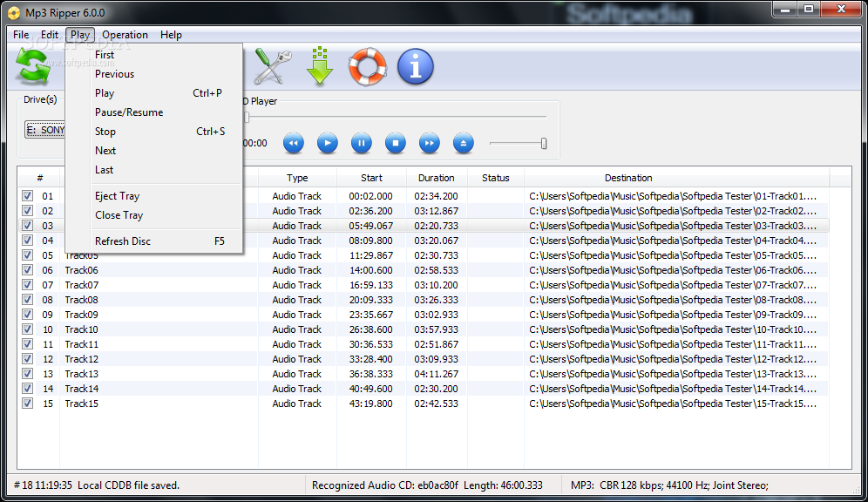Screen dimensions: 868x502
Task: Toggle the Track10 checkbox
Action: 27,329
